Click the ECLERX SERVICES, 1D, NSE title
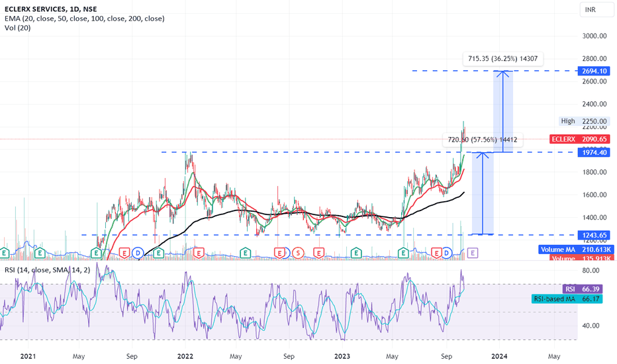Screen dimensions: 617x364 pos(51,9)
